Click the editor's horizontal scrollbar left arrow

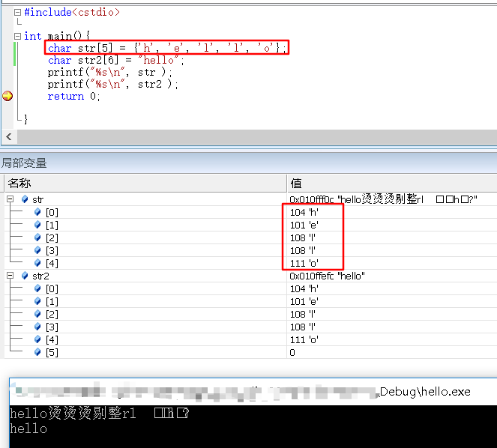pyautogui.click(x=9, y=136)
